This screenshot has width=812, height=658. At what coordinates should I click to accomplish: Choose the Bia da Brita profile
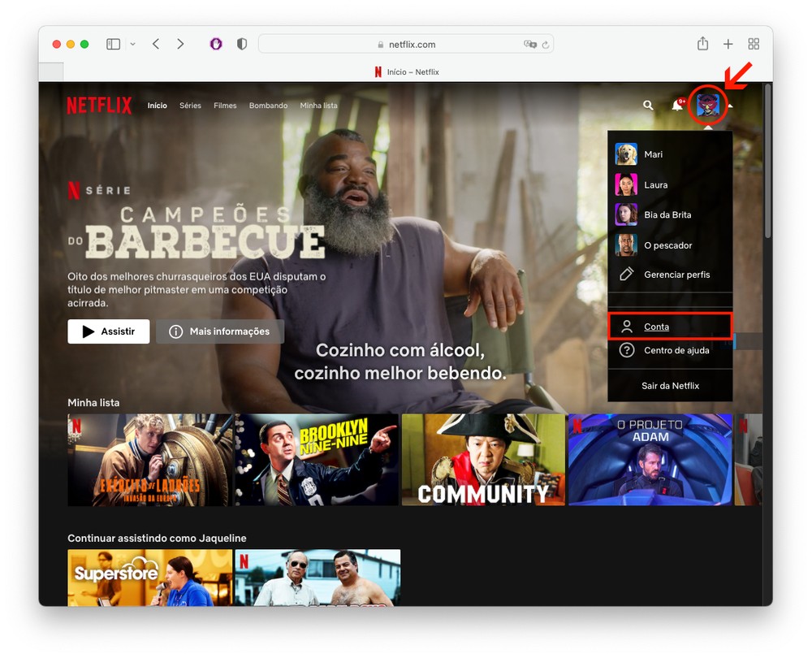[626, 214]
